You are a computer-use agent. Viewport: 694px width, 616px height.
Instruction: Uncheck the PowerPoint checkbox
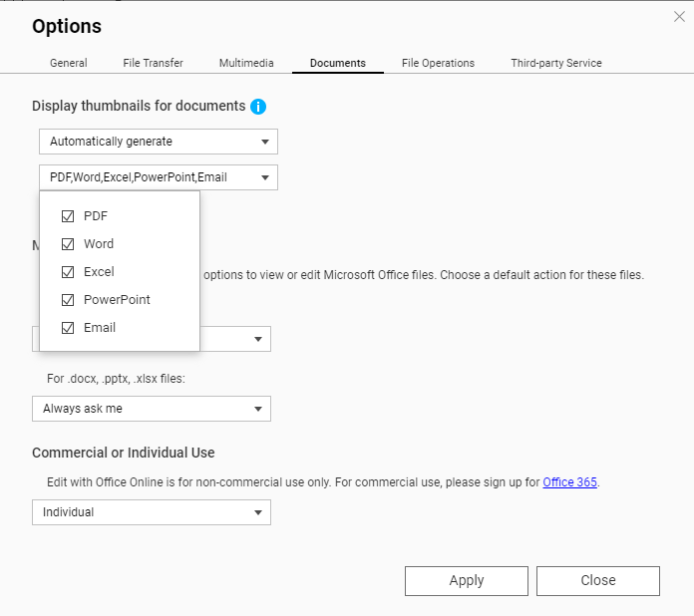[x=68, y=300]
